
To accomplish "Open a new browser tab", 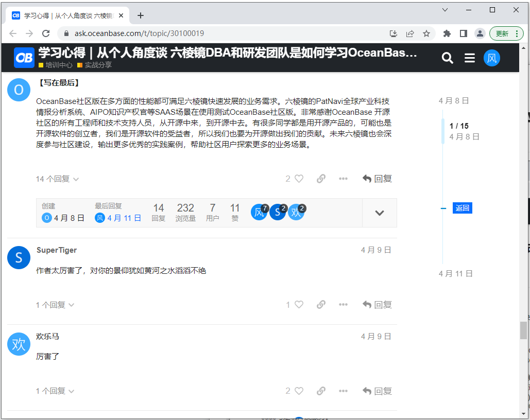I will pyautogui.click(x=141, y=15).
